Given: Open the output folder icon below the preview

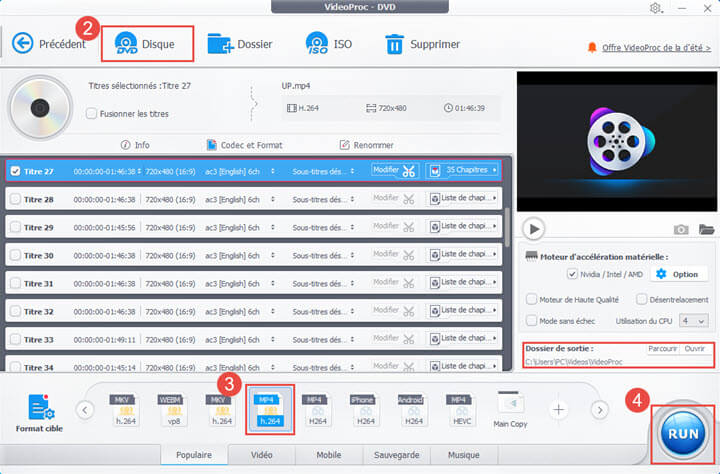Looking at the screenshot, I should tap(706, 229).
